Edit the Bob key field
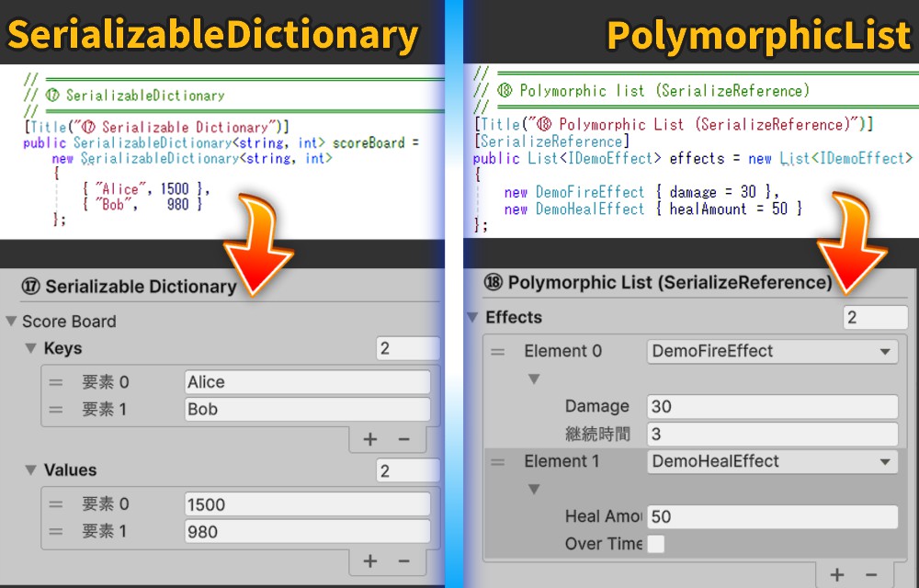This screenshot has height=588, width=919. [307, 409]
